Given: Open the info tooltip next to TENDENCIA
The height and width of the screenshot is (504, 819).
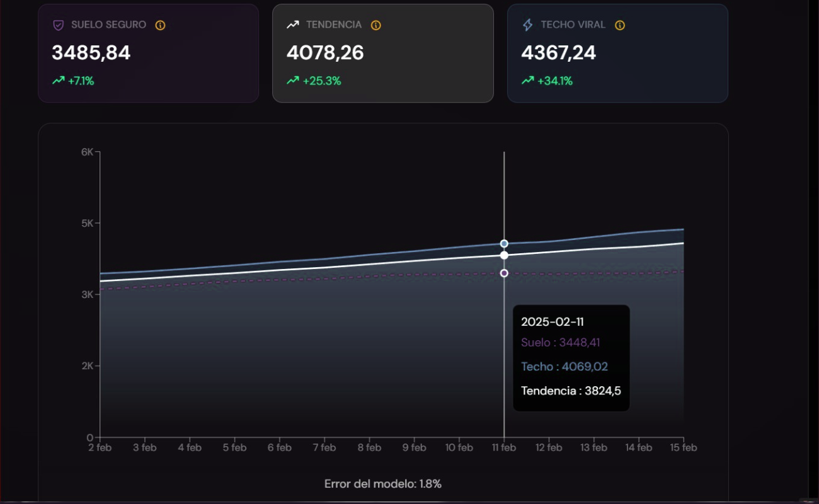Looking at the screenshot, I should [x=375, y=25].
